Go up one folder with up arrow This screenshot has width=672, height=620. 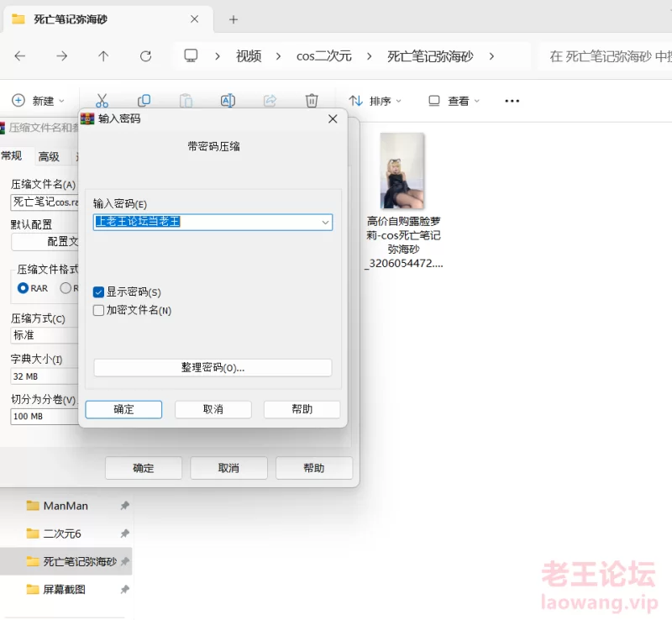click(x=103, y=56)
